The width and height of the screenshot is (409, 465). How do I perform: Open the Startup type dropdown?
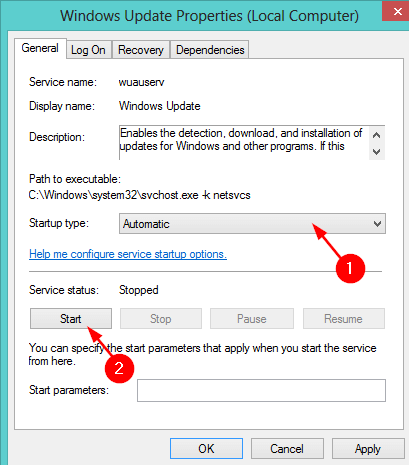coord(252,224)
